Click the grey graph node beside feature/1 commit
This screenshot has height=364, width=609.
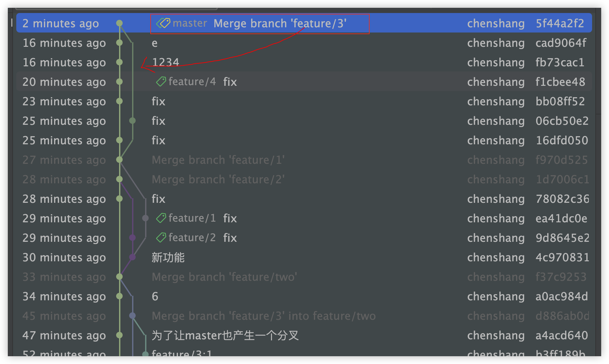[x=145, y=218]
